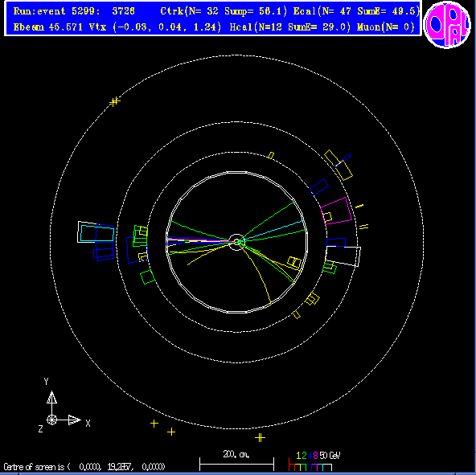Click the '50 GeV' legend label
Viewport: 476px width, 475px height.
[x=330, y=455]
